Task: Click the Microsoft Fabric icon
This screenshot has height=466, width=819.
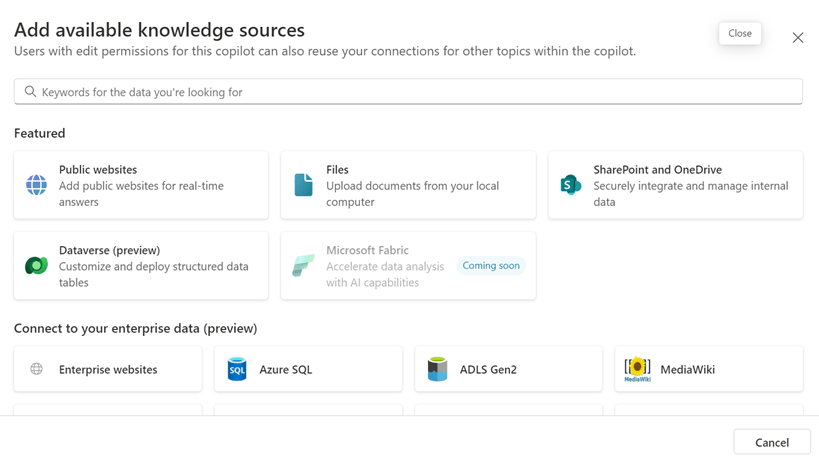Action: pyautogui.click(x=303, y=266)
